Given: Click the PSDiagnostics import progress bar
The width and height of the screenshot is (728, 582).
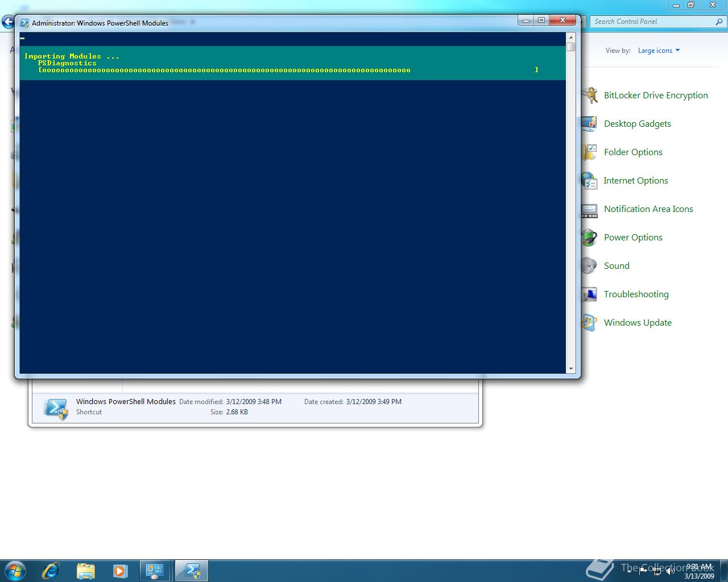Looking at the screenshot, I should [x=288, y=70].
